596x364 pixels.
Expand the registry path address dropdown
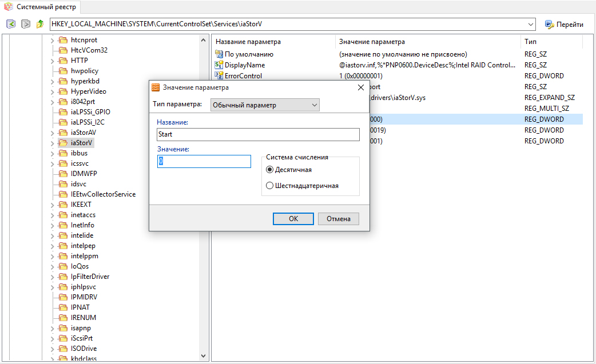click(531, 25)
